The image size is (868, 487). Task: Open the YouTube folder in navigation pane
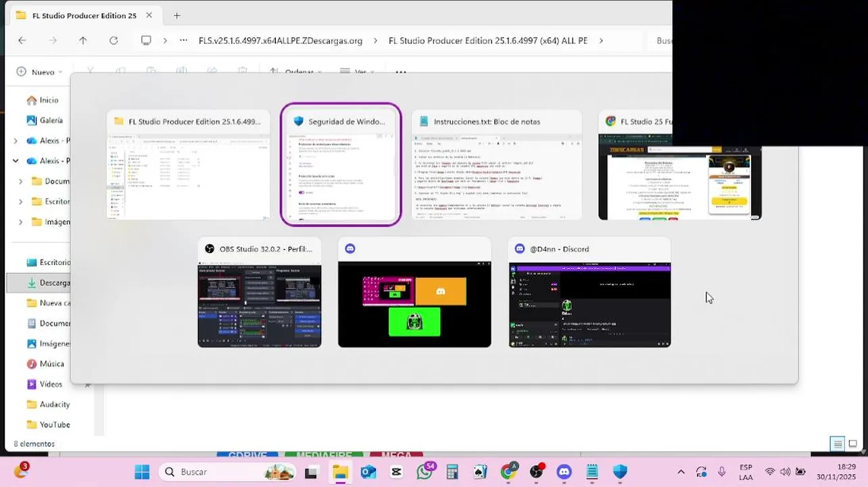tap(47, 425)
